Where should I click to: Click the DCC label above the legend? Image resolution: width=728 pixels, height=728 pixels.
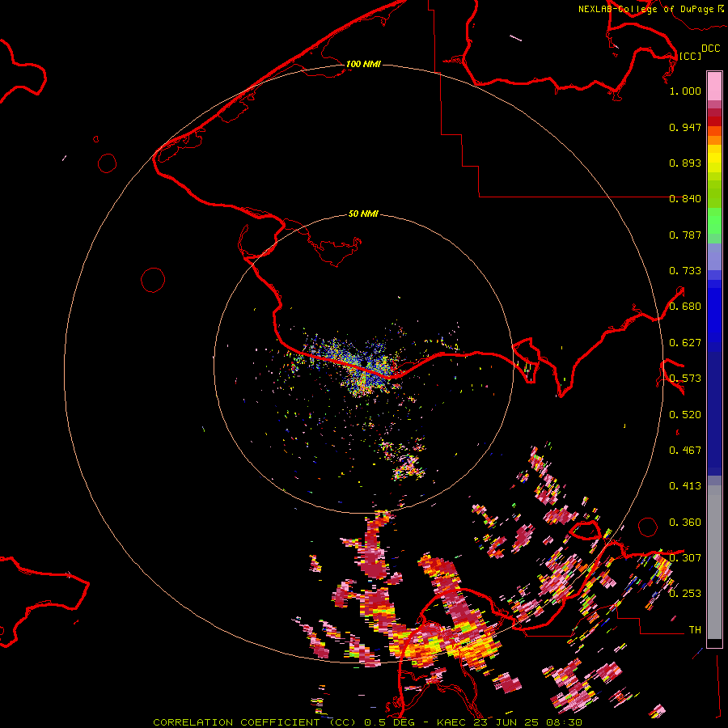coord(710,49)
